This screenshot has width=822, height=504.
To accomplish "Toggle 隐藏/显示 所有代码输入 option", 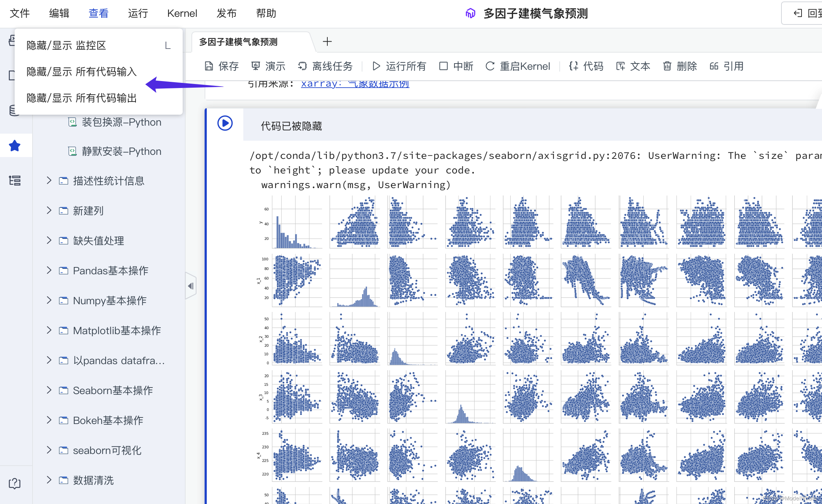I will 82,72.
